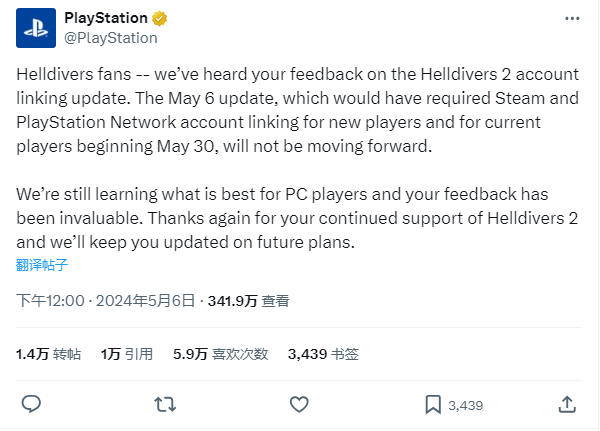Click the paragraph about PC players feedback
This screenshot has height=431, width=600.
[297, 218]
